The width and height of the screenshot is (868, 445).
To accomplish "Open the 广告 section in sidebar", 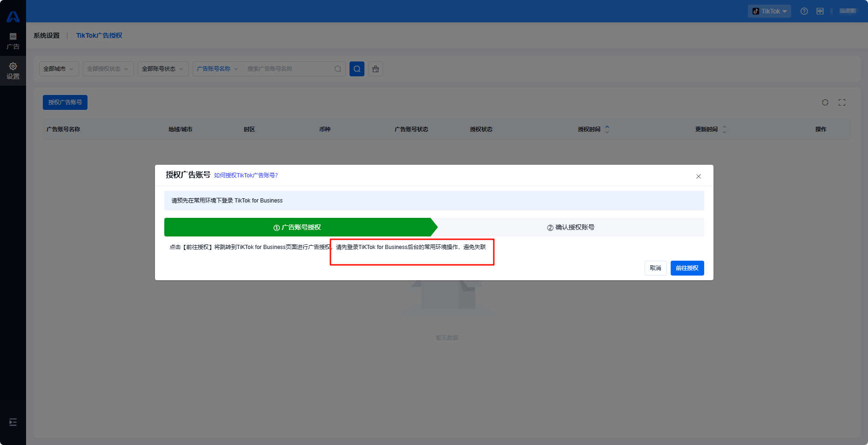I will [13, 41].
